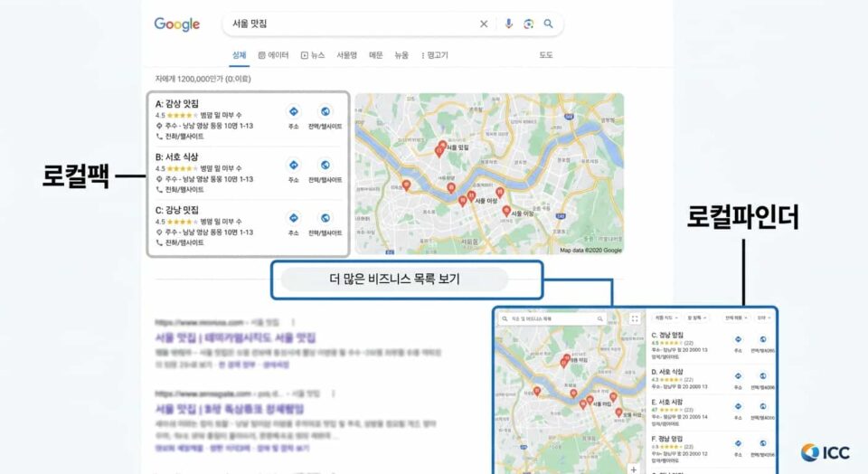Open the tools option 도도 at right of tabs
Image resolution: width=868 pixels, height=474 pixels.
pyautogui.click(x=546, y=55)
